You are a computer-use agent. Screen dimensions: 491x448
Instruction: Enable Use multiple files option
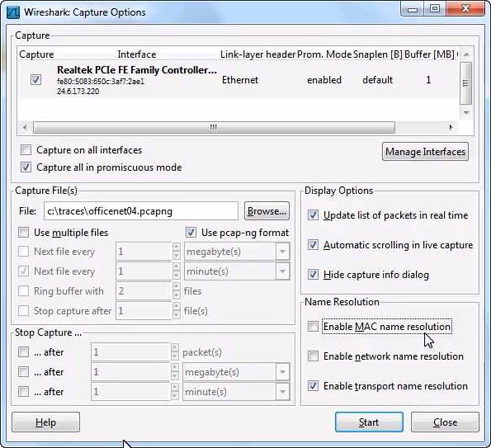point(24,233)
